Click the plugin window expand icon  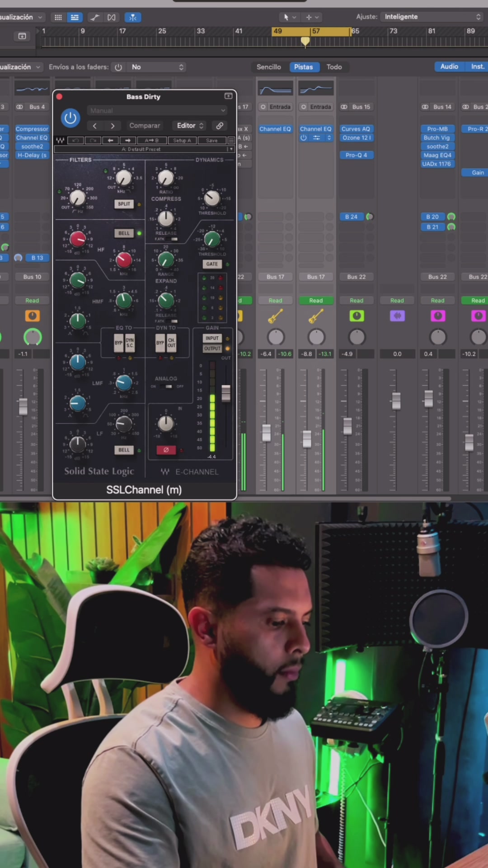[x=228, y=96]
